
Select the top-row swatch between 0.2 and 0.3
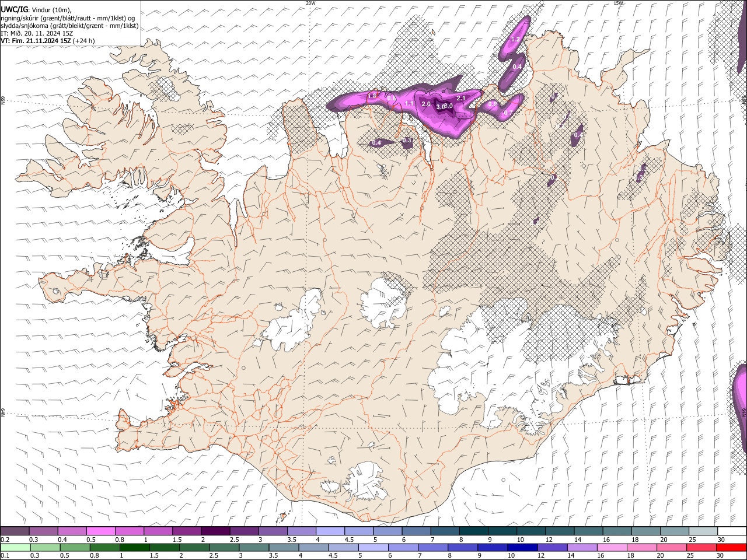[15, 531]
